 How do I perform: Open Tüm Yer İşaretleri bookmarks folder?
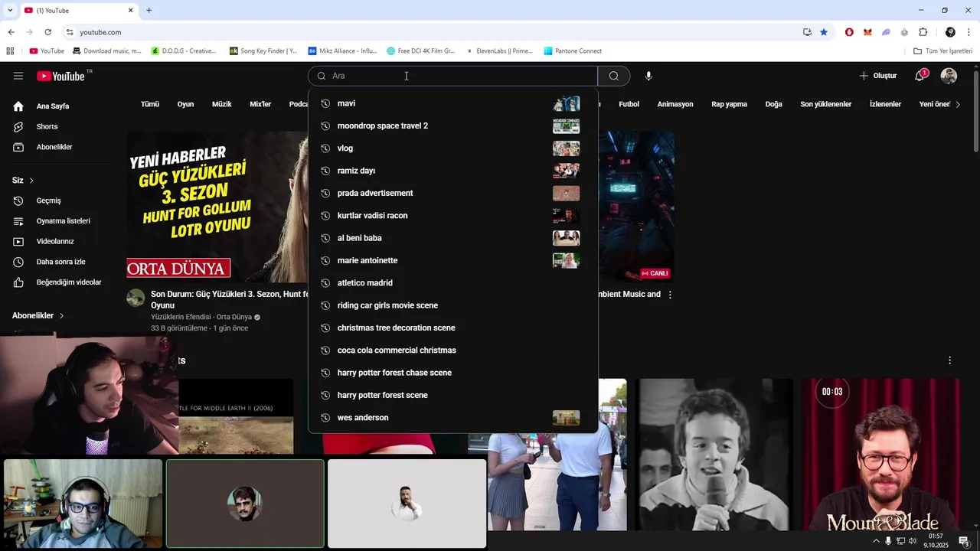click(942, 51)
